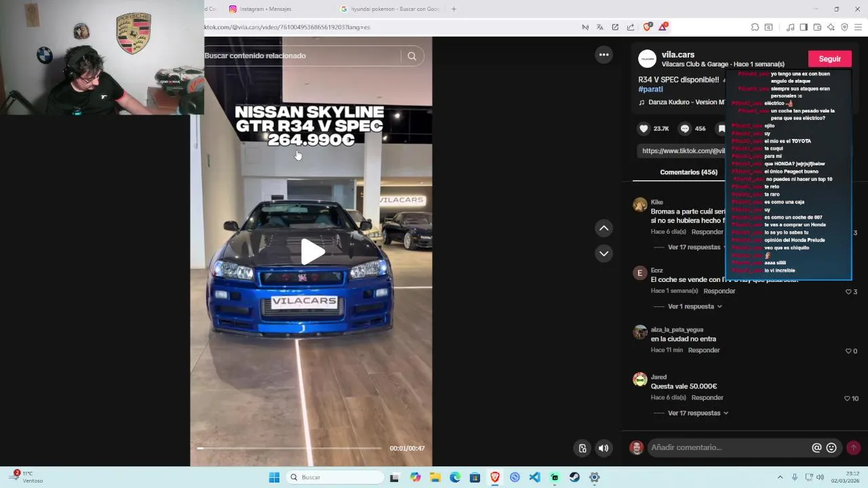Click the vila.cars profile avatar
Viewport: 868px width, 488px height.
(648, 59)
